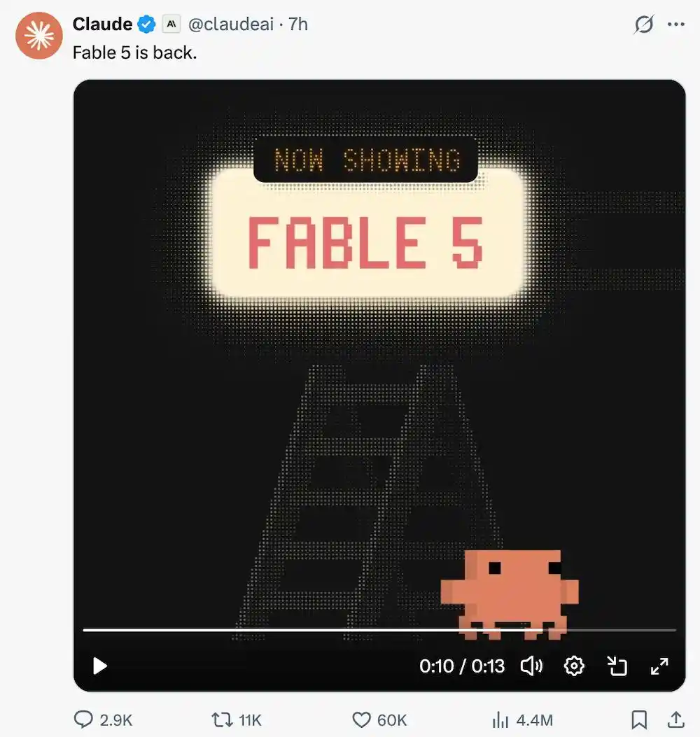Play the Fable 5 video
Viewport: 700px width, 737px height.
99,666
